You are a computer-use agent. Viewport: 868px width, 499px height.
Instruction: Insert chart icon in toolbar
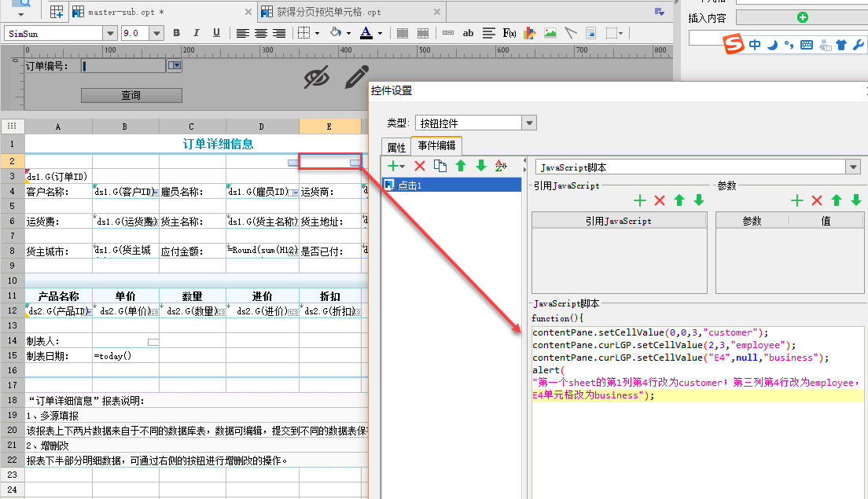[529, 33]
